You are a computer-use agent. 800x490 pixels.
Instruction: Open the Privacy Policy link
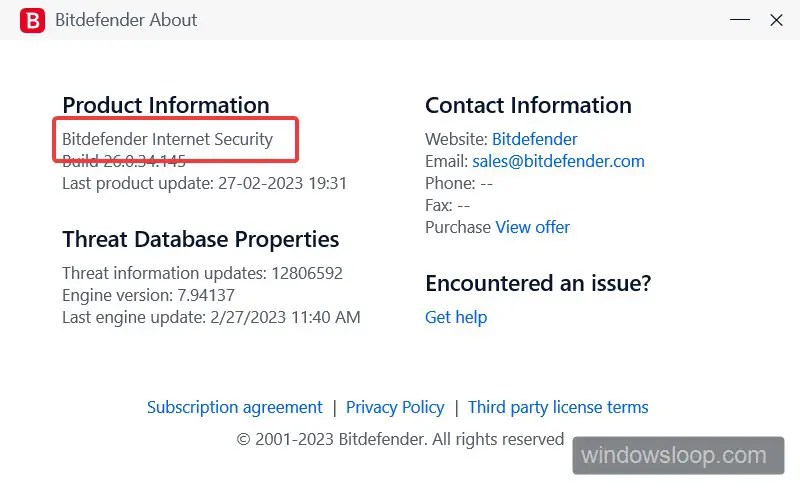point(395,407)
